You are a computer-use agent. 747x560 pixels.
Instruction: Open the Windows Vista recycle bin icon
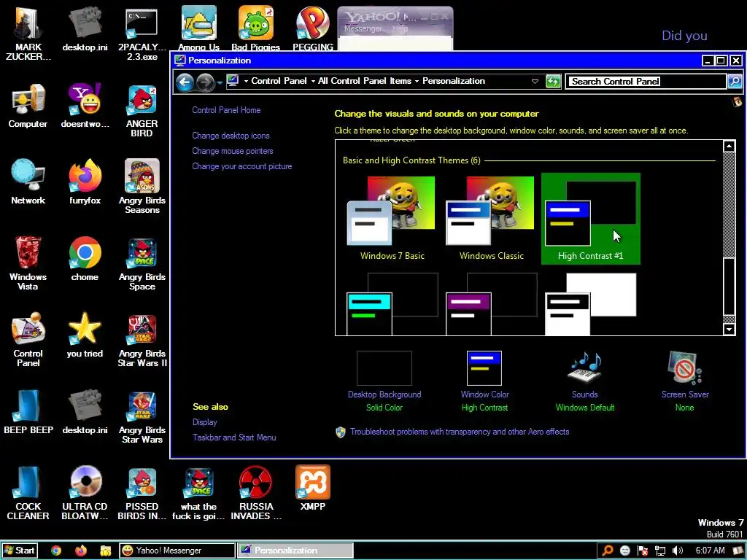point(28,263)
